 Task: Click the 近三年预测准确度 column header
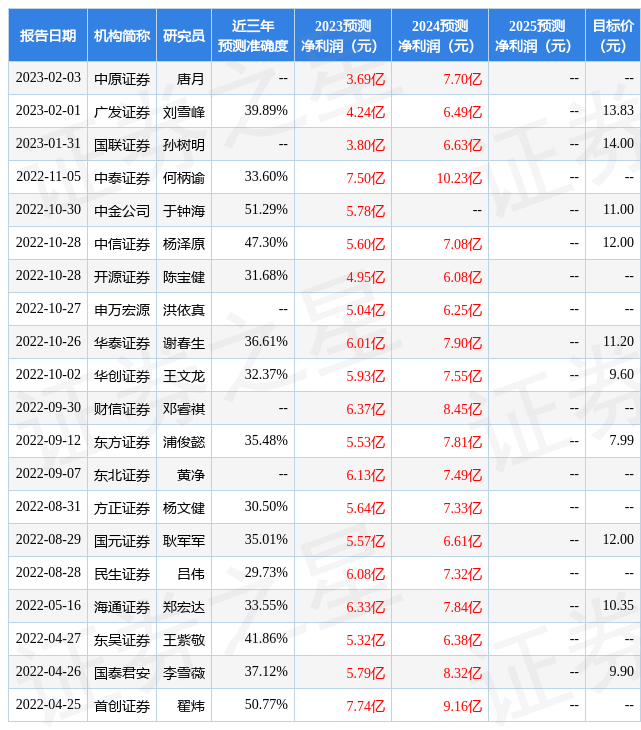[x=253, y=35]
